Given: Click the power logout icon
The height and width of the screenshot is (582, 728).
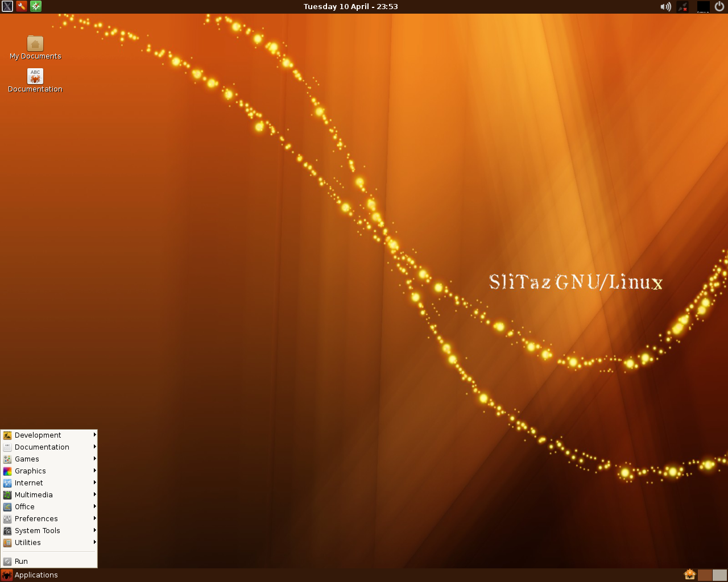Looking at the screenshot, I should coord(719,7).
